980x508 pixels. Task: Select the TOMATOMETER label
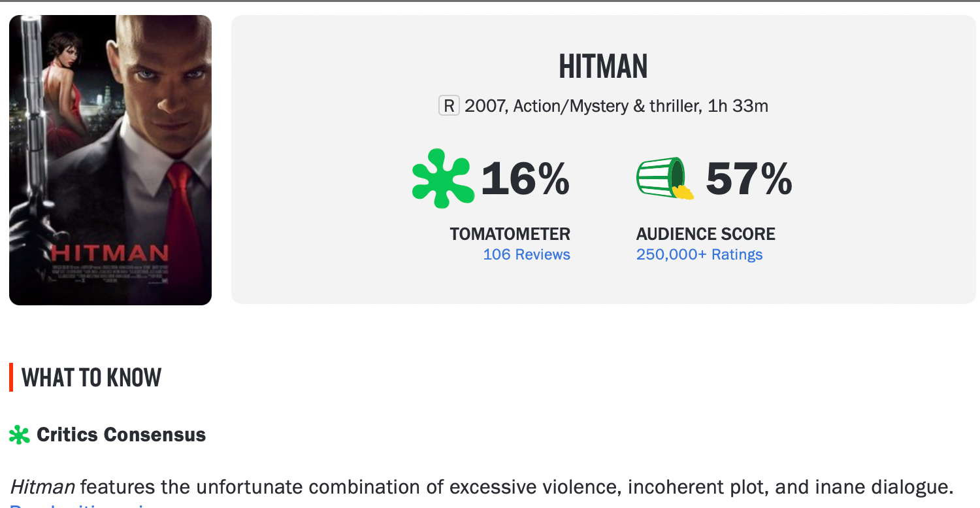point(510,233)
